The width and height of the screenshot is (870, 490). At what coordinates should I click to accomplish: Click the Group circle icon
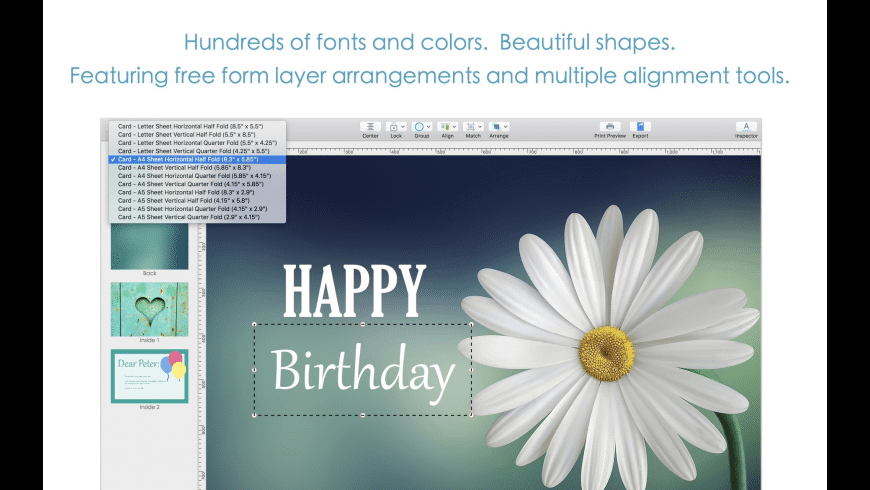tap(418, 127)
